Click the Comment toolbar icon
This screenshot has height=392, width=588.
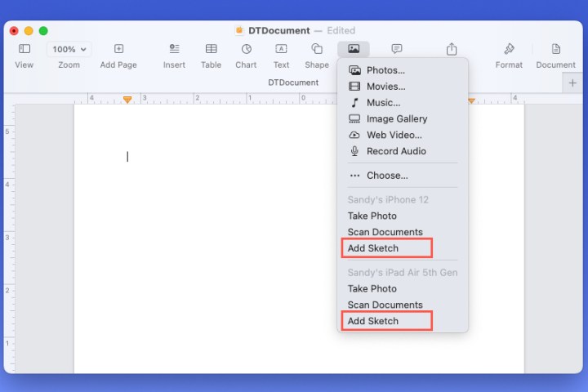click(x=397, y=50)
